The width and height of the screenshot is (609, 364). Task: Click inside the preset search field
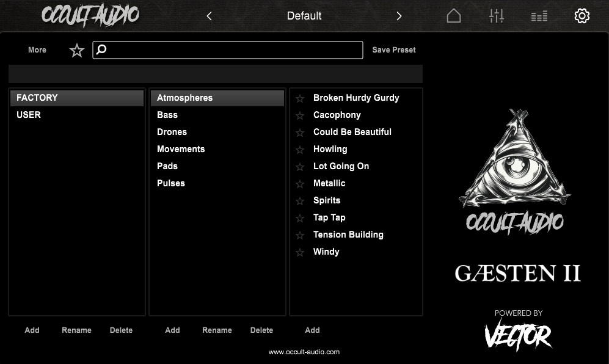pos(228,49)
